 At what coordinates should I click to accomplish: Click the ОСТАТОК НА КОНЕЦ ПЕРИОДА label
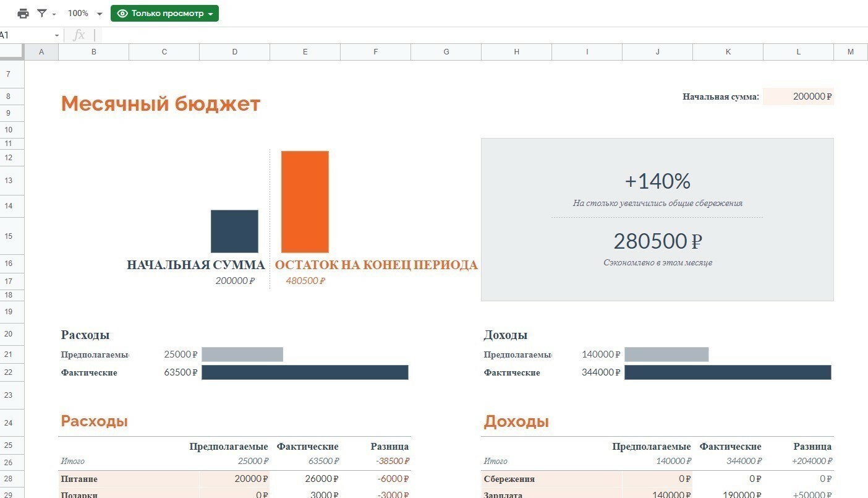click(x=376, y=265)
